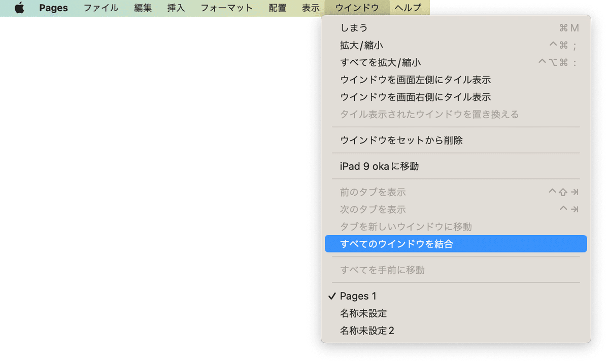This screenshot has width=609, height=364.
Task: Choose ウインドウを画面左側にタイル表示
Action: pos(456,80)
